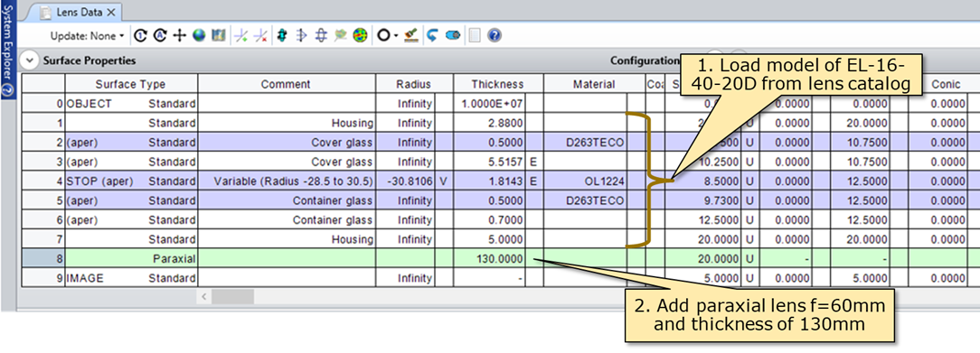Click the Thickness column header
This screenshot has height=353, width=980.
point(497,84)
